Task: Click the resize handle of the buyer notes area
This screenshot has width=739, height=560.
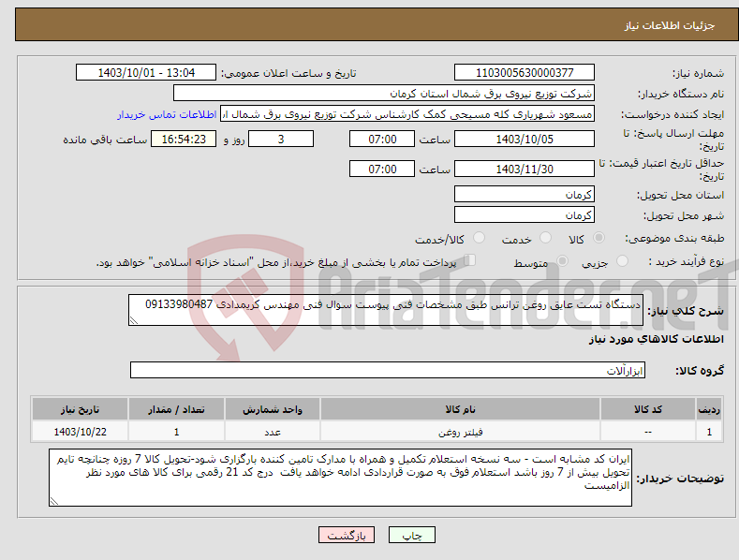Action: pyautogui.click(x=54, y=501)
